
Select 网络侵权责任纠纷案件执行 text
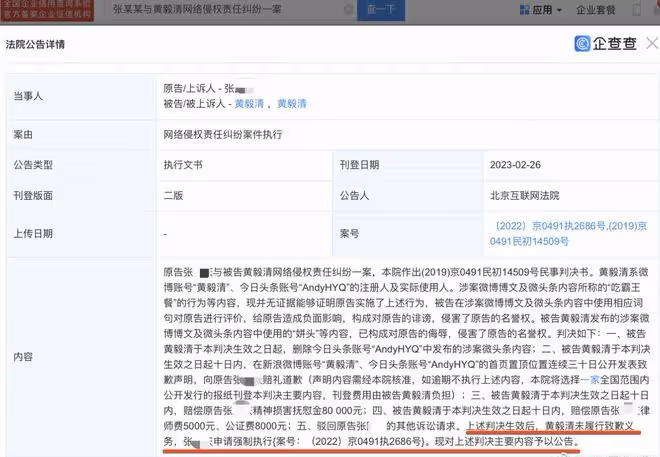(223, 135)
